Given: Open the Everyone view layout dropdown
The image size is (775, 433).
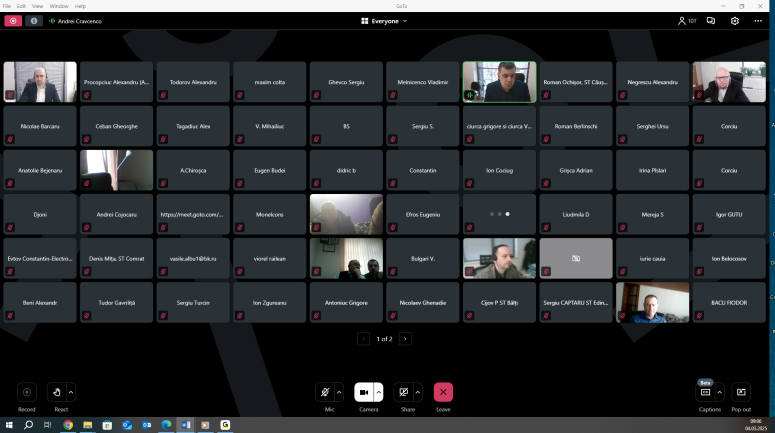Looking at the screenshot, I should [x=384, y=20].
